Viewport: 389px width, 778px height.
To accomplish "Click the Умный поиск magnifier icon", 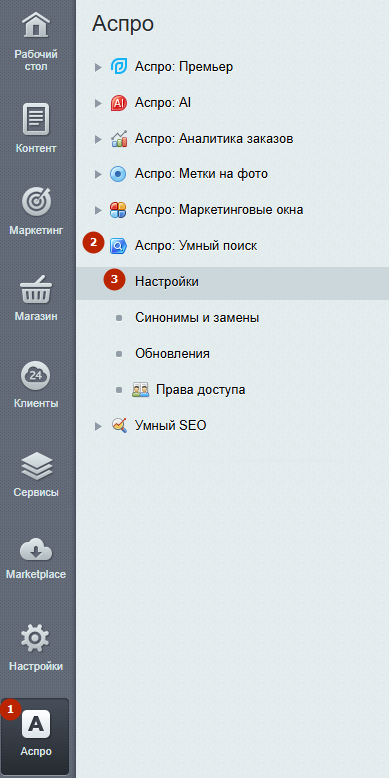I will [119, 246].
